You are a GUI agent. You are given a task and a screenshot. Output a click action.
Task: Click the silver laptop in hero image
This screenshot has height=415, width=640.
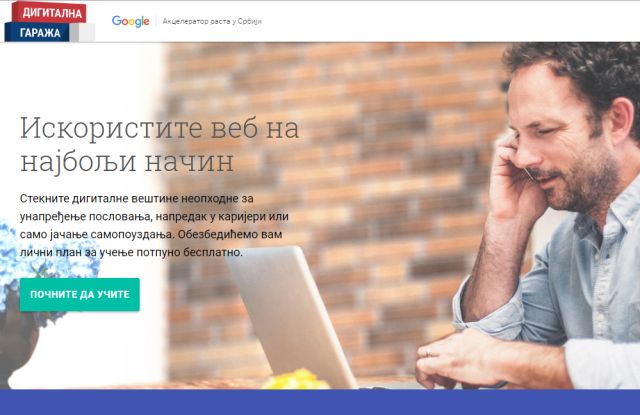click(292, 316)
